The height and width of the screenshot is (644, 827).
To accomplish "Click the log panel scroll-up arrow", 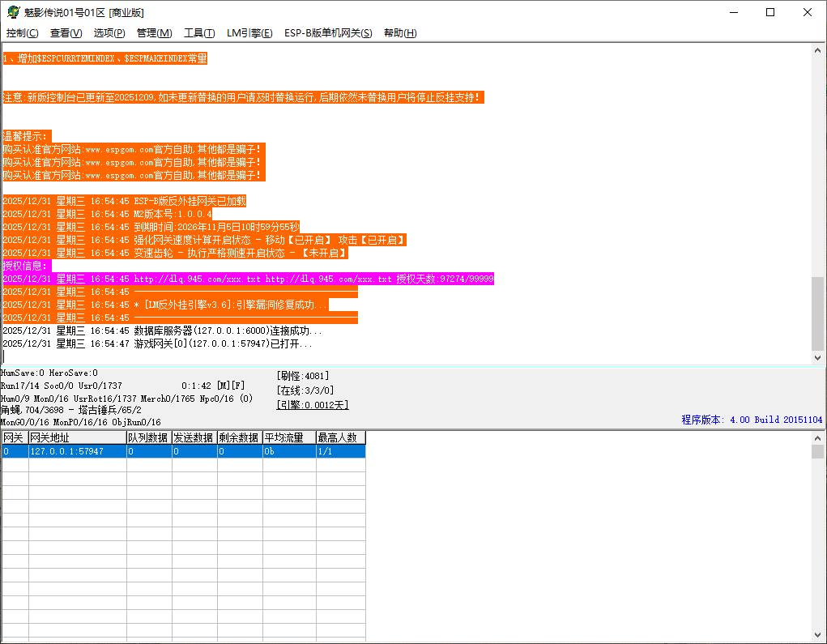I will tap(817, 52).
